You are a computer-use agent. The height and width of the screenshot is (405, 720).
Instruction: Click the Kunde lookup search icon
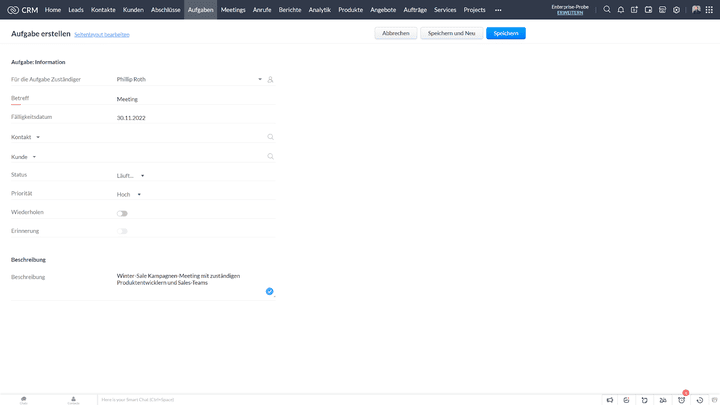270,157
